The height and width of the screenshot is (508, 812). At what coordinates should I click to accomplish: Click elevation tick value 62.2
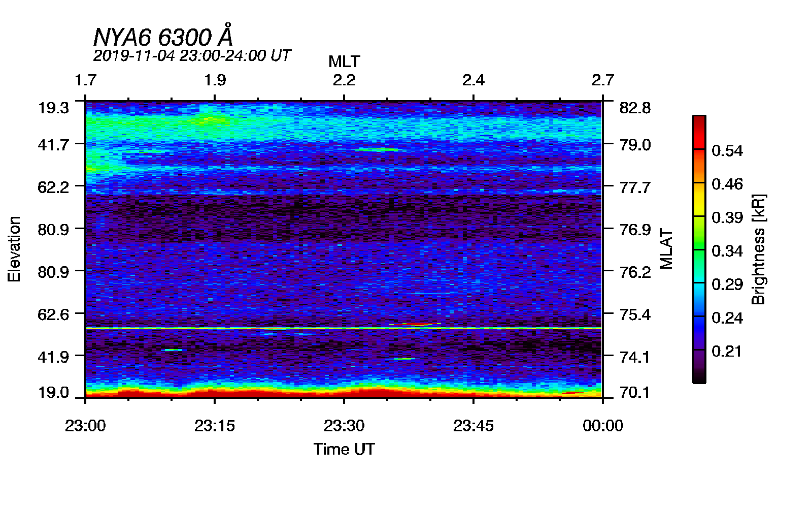tap(53, 187)
